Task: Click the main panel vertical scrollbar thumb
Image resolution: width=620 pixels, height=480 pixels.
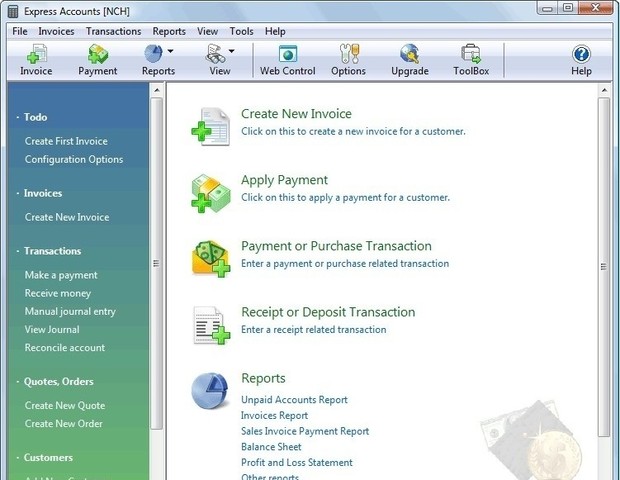Action: (604, 267)
